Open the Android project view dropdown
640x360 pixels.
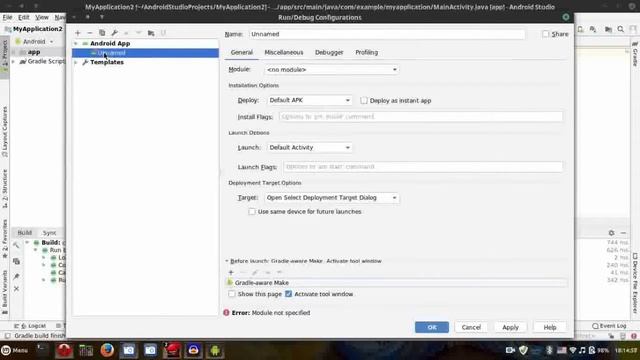pyautogui.click(x=34, y=42)
